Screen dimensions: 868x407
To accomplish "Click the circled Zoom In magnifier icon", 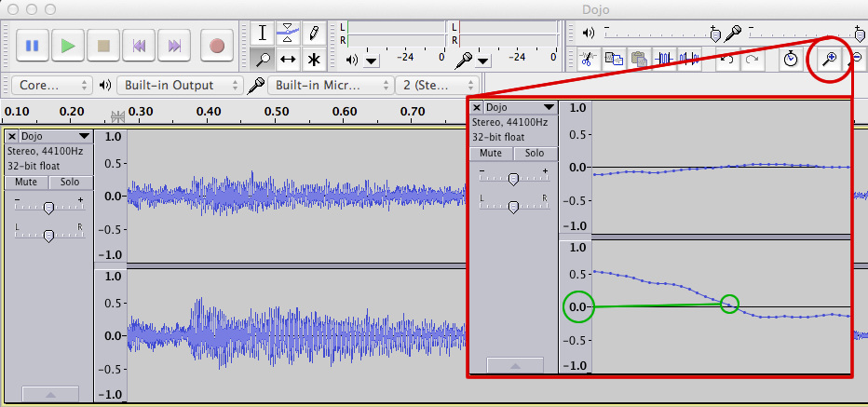I will click(x=828, y=60).
